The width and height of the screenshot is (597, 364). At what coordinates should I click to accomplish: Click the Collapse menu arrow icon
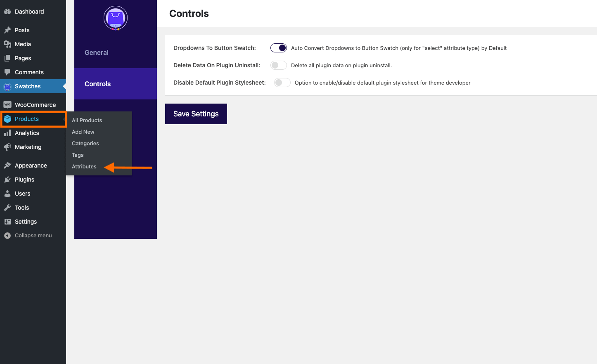pyautogui.click(x=7, y=236)
